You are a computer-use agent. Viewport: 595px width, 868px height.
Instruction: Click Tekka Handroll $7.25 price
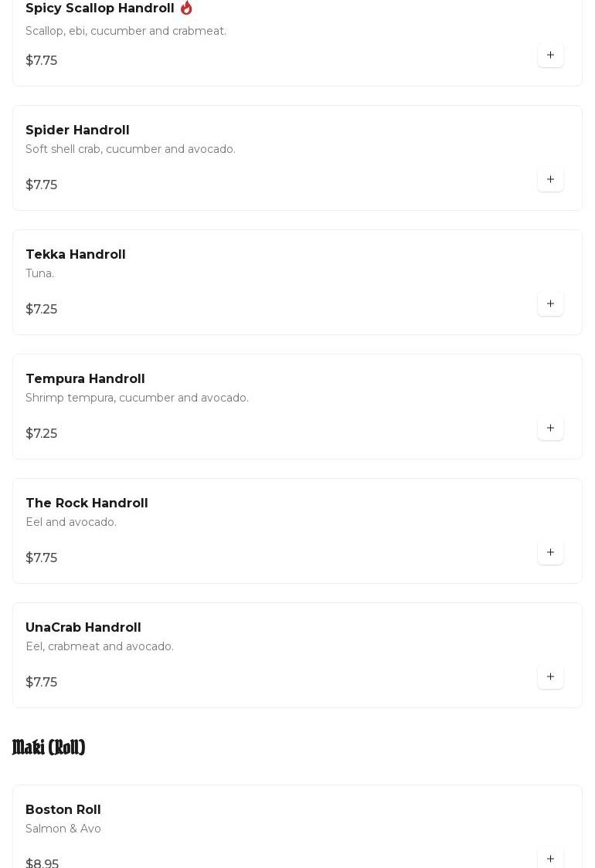pyautogui.click(x=42, y=310)
